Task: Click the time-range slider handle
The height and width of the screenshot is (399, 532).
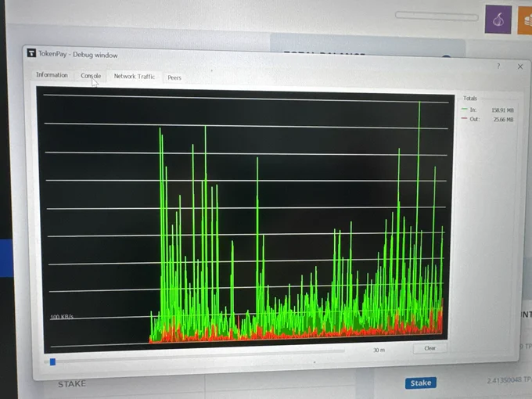Action: pos(52,362)
